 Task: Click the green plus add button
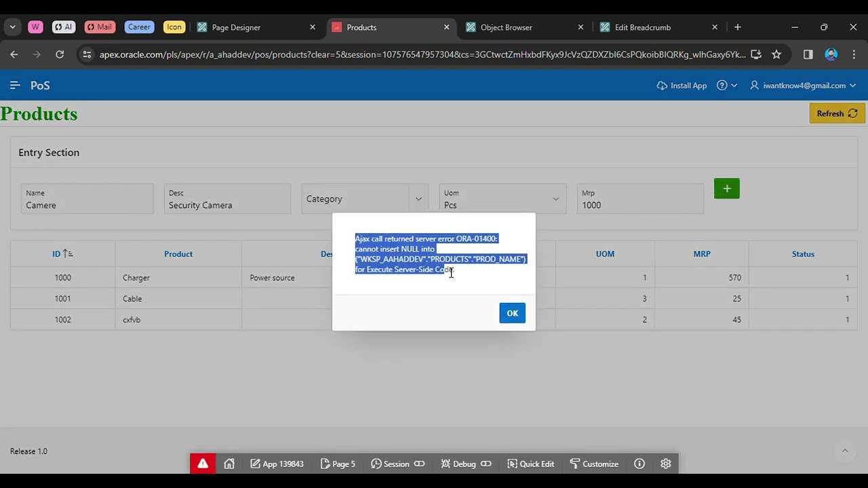pos(726,188)
